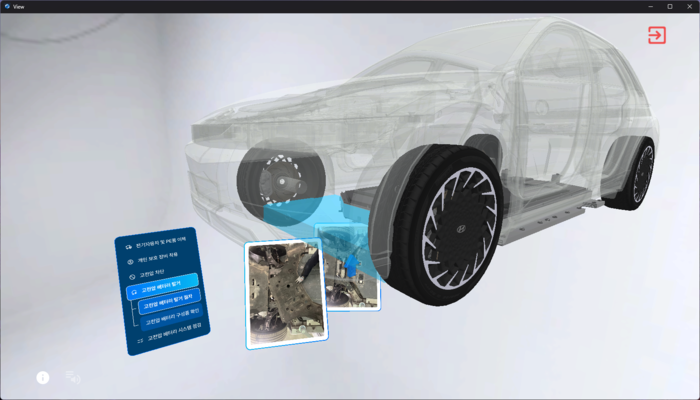Viewport: 700px width, 400px height.
Task: Click the icon on highlighted 고전압 배터리 탈거
Action: (x=133, y=290)
